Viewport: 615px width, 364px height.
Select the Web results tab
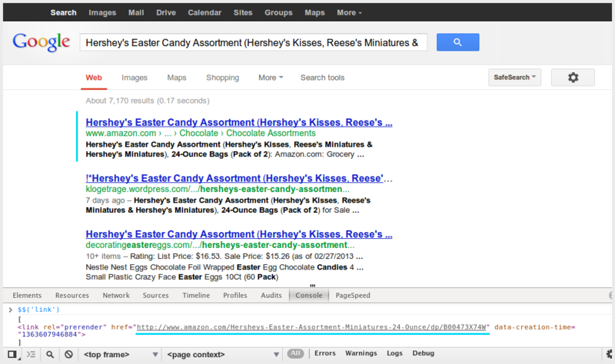click(x=94, y=78)
